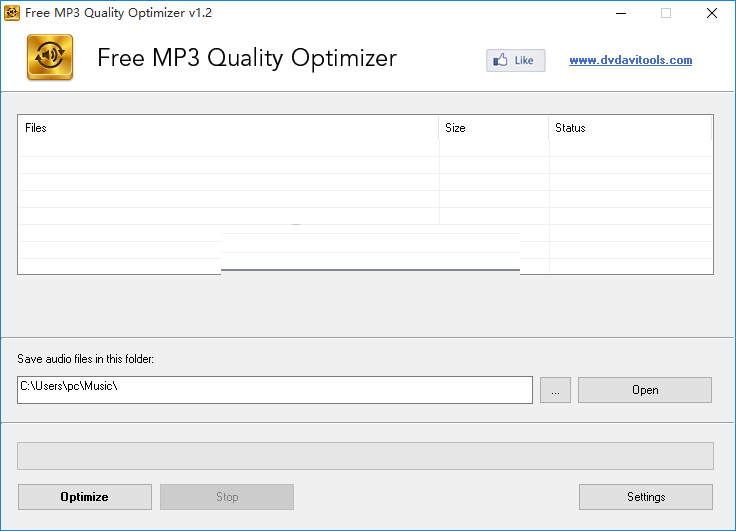Open the www.dvdavitools.com link
Image resolution: width=736 pixels, height=531 pixels.
[x=630, y=60]
